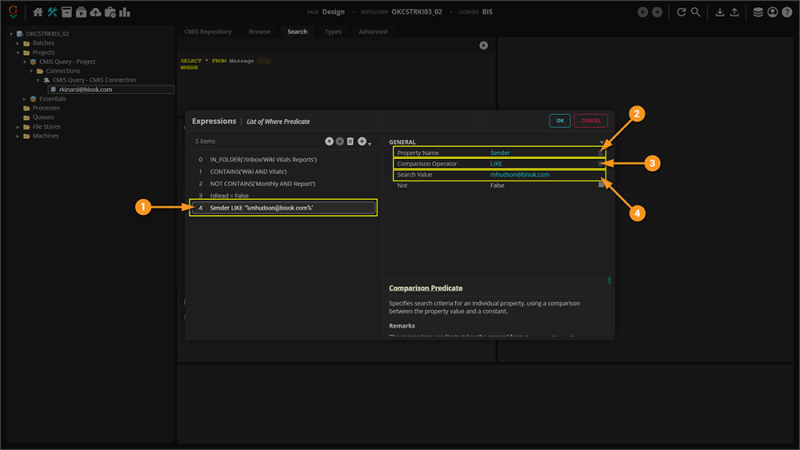Switch to the Types tab
The width and height of the screenshot is (800, 450).
point(333,32)
